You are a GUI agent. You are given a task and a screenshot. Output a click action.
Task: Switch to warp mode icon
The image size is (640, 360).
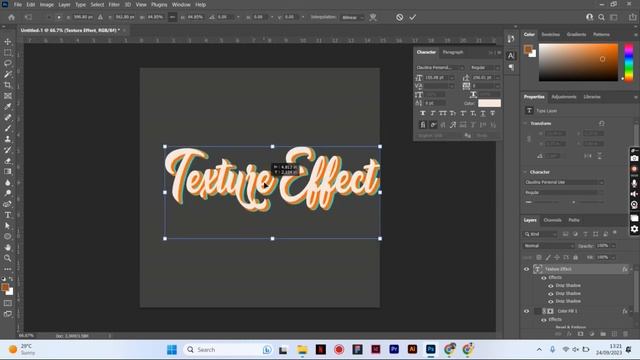pyautogui.click(x=373, y=17)
